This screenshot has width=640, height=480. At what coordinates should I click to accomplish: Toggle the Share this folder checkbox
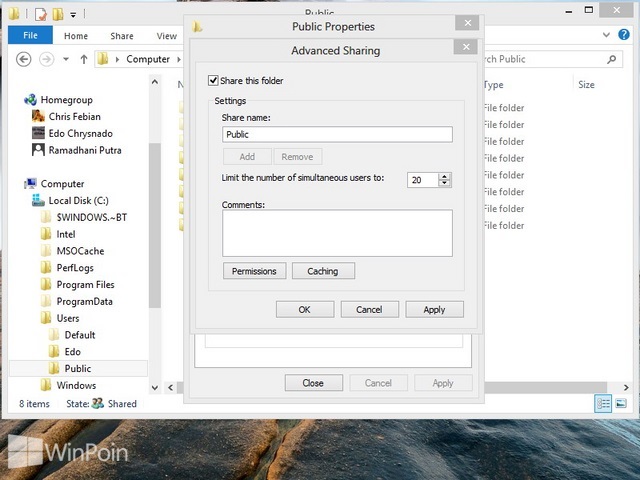[x=213, y=80]
